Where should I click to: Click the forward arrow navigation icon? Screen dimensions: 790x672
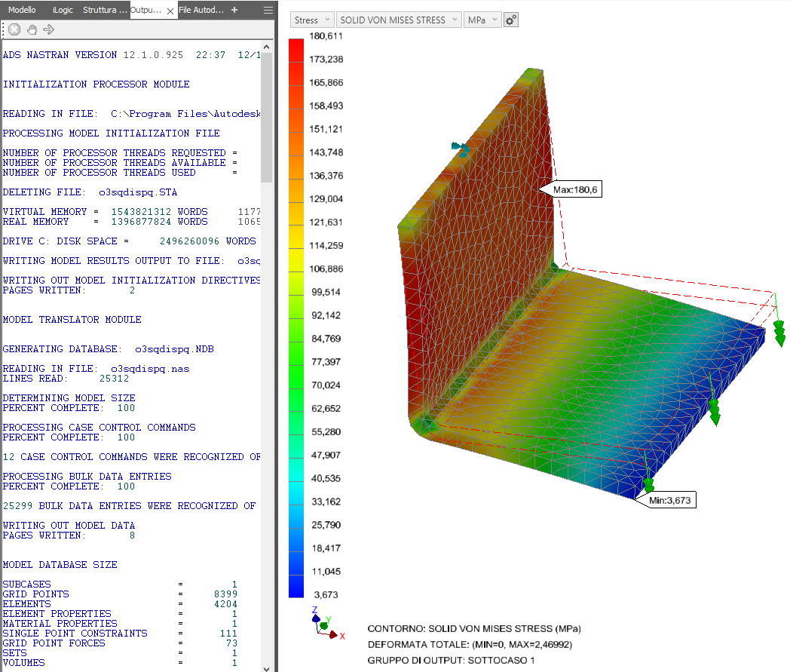48,29
